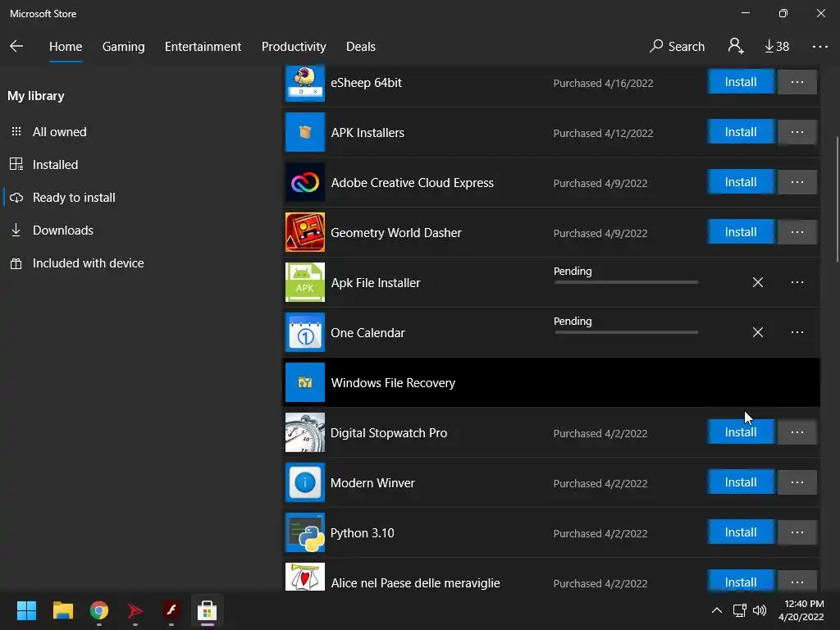Click the One Calendar app icon
840x630 pixels.
[x=305, y=332]
